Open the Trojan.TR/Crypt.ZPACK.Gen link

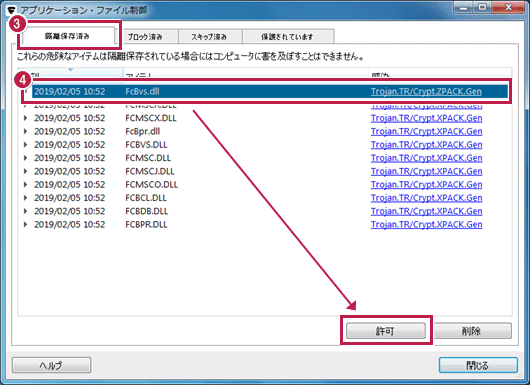pos(426,92)
